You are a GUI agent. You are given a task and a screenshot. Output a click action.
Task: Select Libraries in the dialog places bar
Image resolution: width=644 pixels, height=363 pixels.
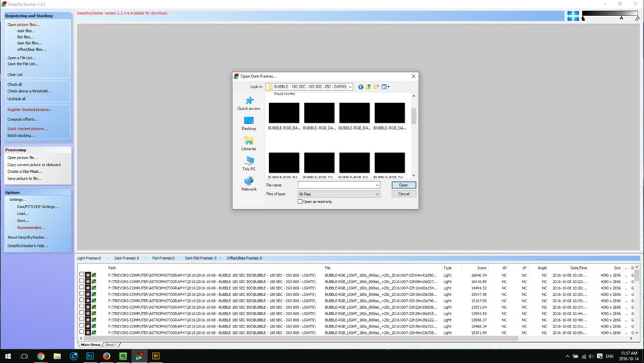coord(249,142)
